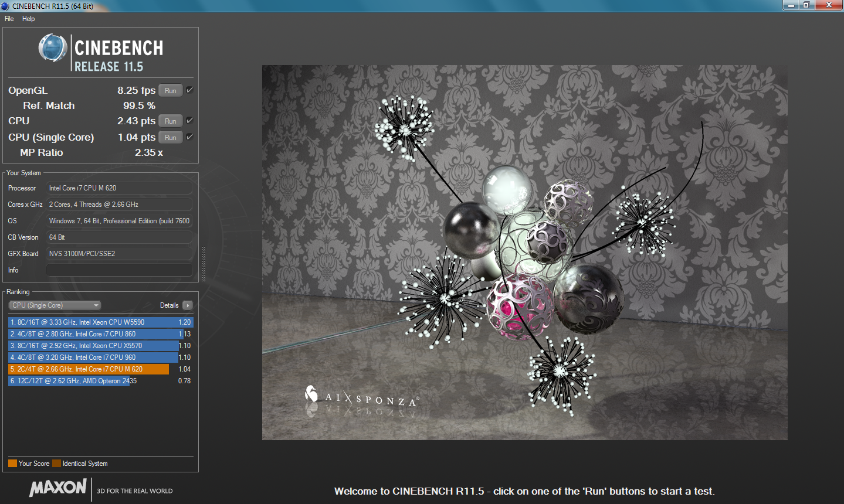Click the single core score 1.04 pts

pyautogui.click(x=137, y=137)
